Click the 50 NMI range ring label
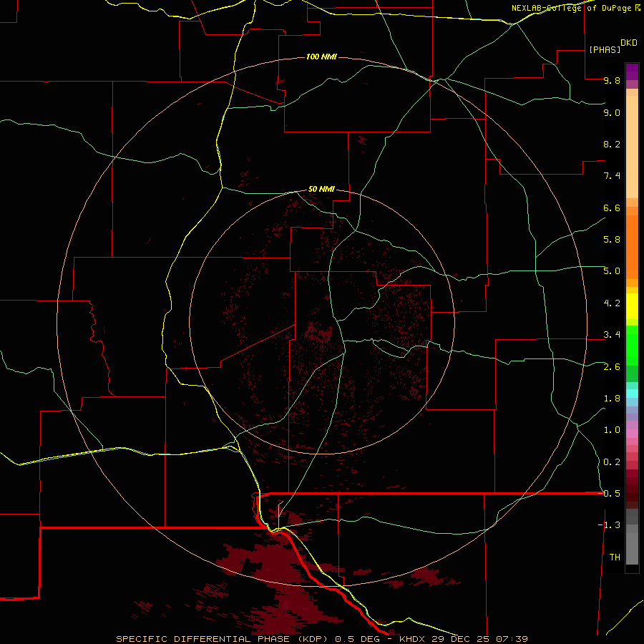This screenshot has height=644, width=644. coord(321,189)
